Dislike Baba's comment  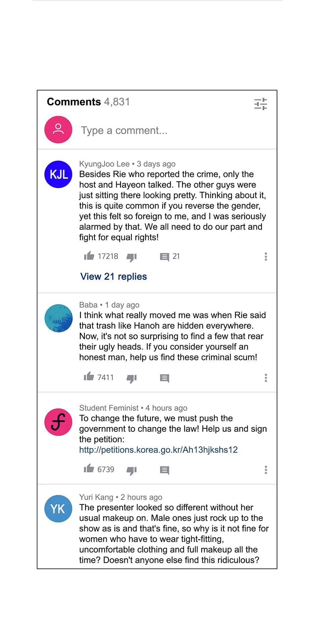131,379
